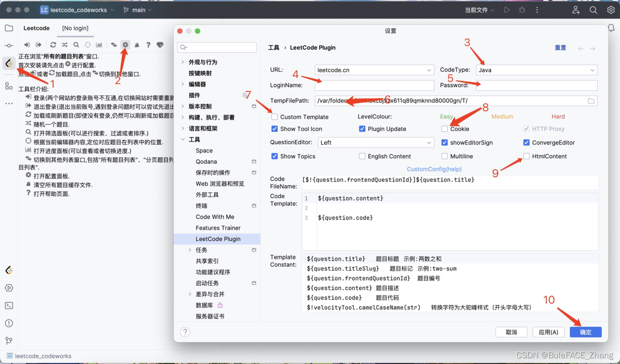Open the CodeType dropdown showing Java
Image resolution: width=620 pixels, height=364 pixels.
[537, 70]
